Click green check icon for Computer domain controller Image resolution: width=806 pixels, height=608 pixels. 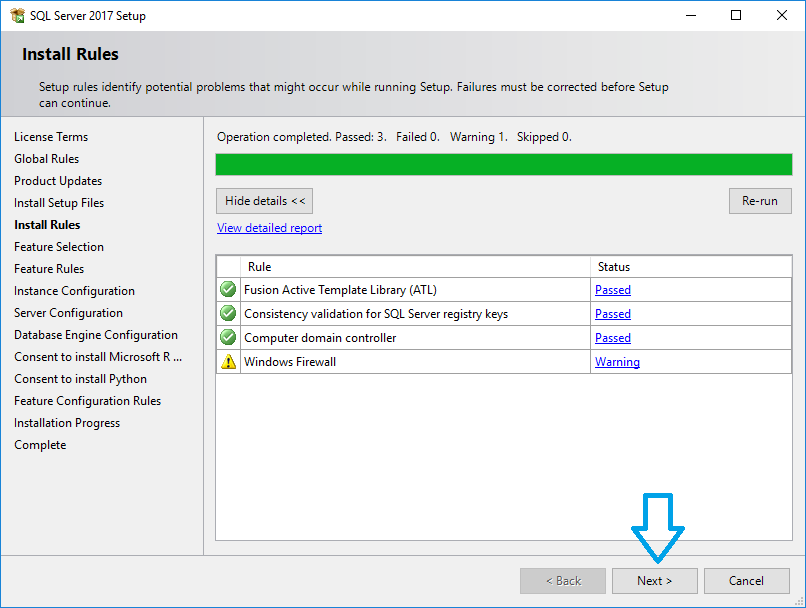coord(228,338)
